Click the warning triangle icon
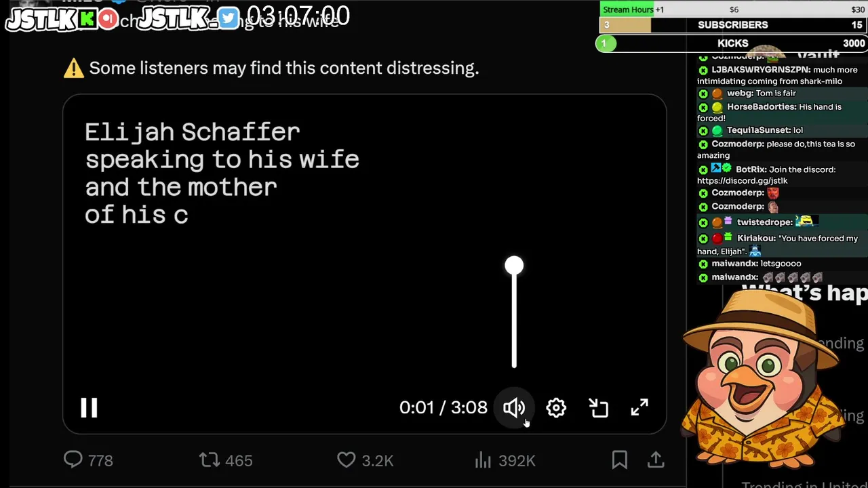This screenshot has height=488, width=868. click(73, 68)
